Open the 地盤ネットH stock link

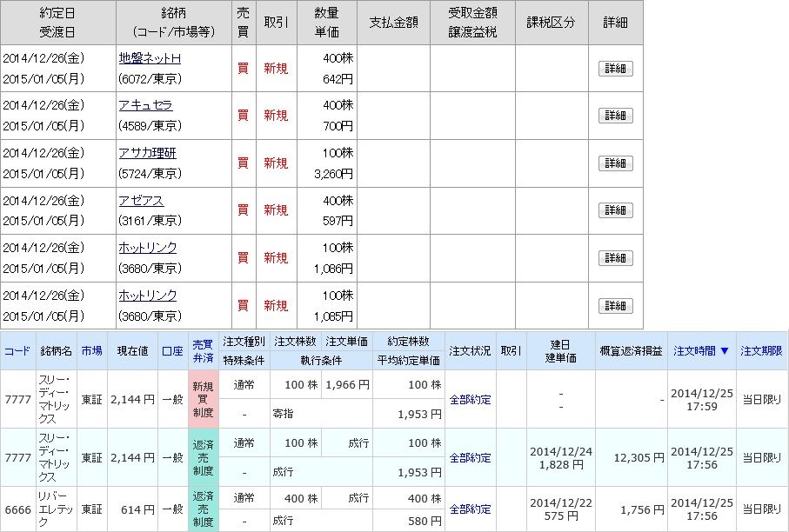click(150, 58)
